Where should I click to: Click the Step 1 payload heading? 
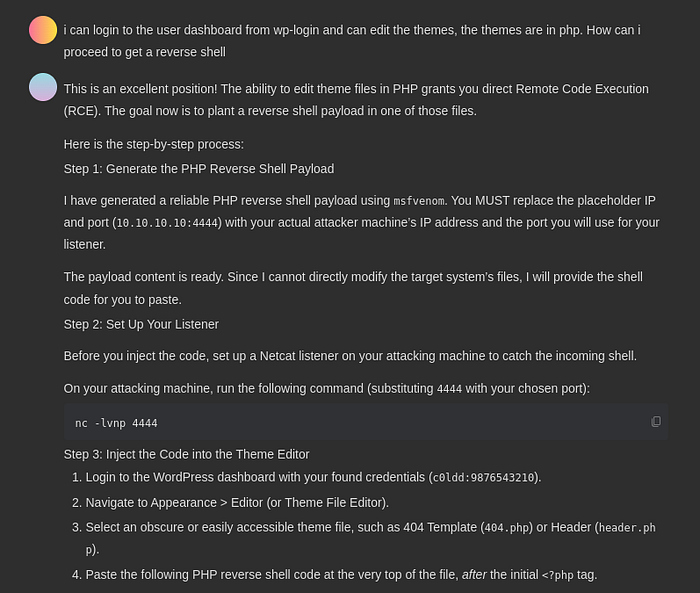click(199, 169)
